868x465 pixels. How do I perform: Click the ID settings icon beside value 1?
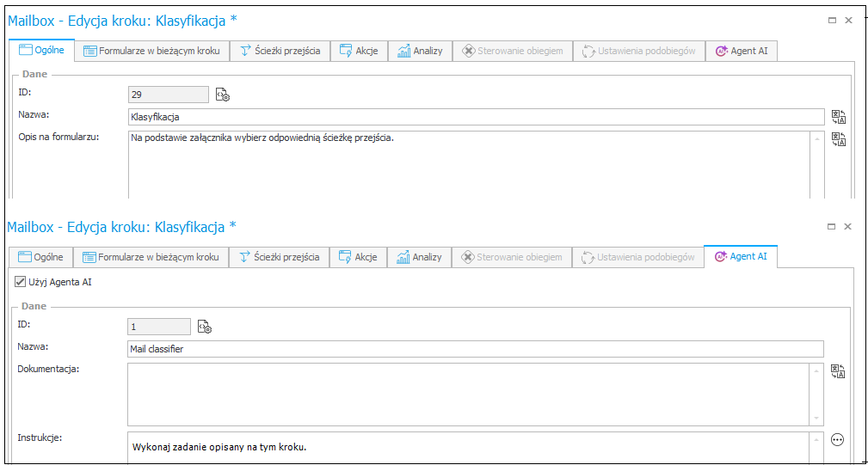point(205,327)
